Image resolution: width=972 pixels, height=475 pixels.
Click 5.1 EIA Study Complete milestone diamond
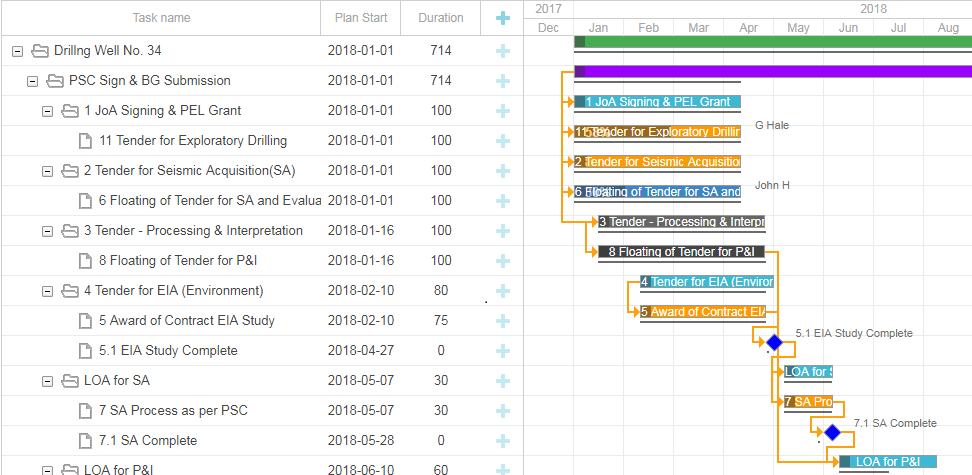(x=774, y=342)
